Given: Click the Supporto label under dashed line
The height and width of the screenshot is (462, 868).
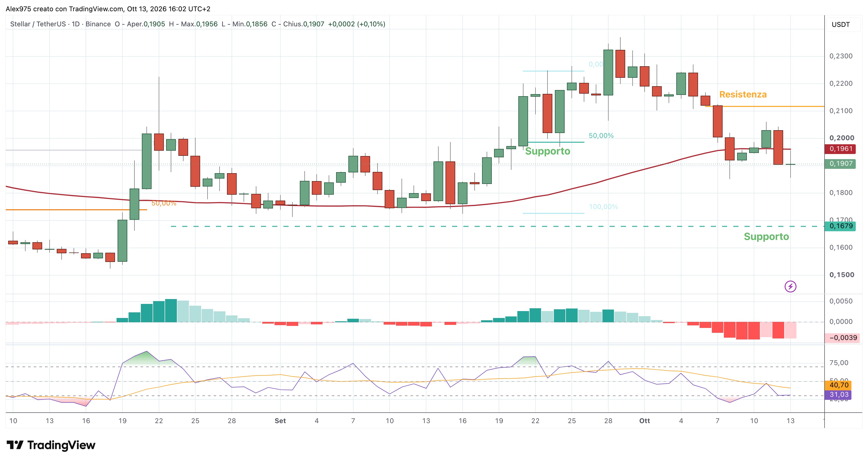Looking at the screenshot, I should click(766, 236).
